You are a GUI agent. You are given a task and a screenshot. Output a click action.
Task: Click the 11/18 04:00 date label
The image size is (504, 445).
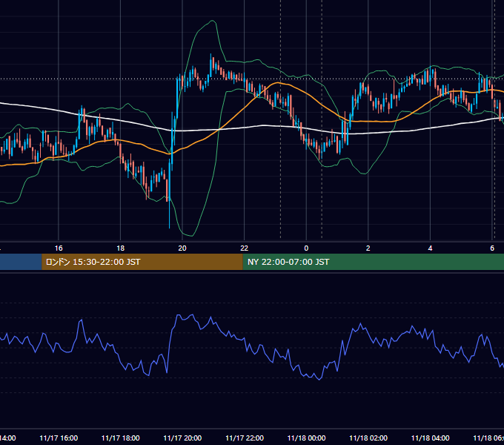pos(431,438)
